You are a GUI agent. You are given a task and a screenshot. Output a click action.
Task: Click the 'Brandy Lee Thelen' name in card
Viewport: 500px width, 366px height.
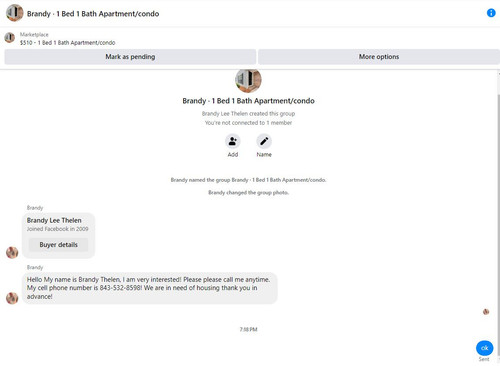click(54, 220)
